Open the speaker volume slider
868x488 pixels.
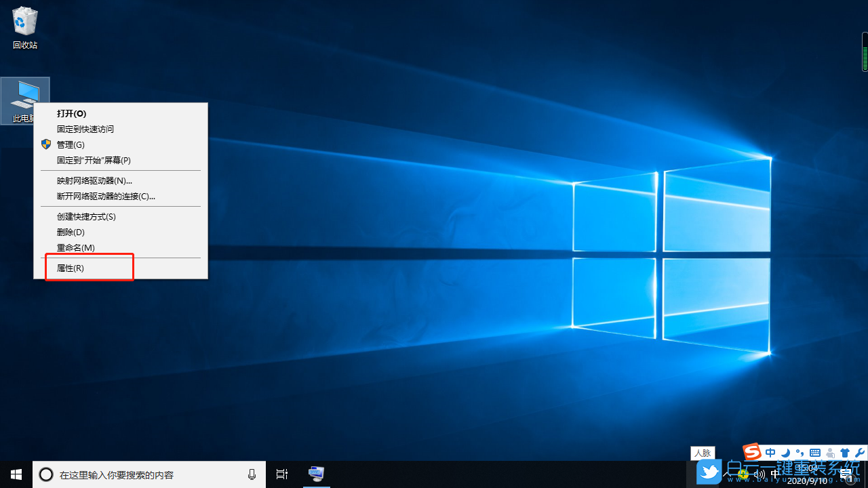click(759, 474)
